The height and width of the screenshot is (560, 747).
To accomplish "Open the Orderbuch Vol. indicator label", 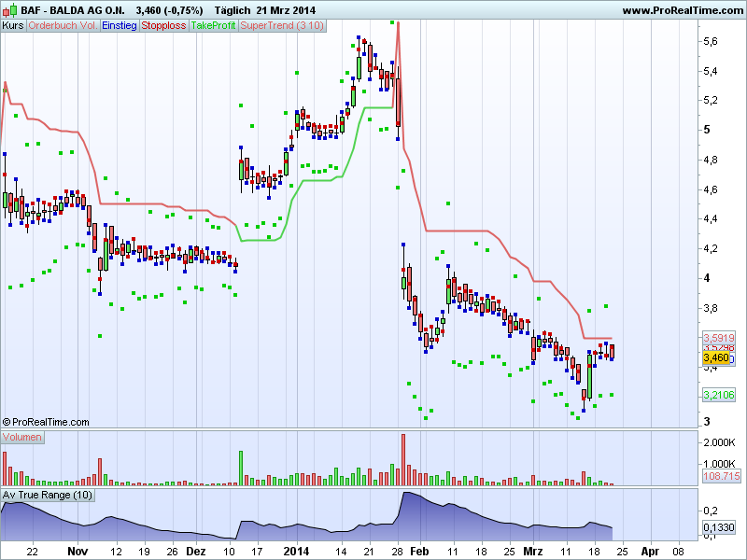I will [x=63, y=25].
